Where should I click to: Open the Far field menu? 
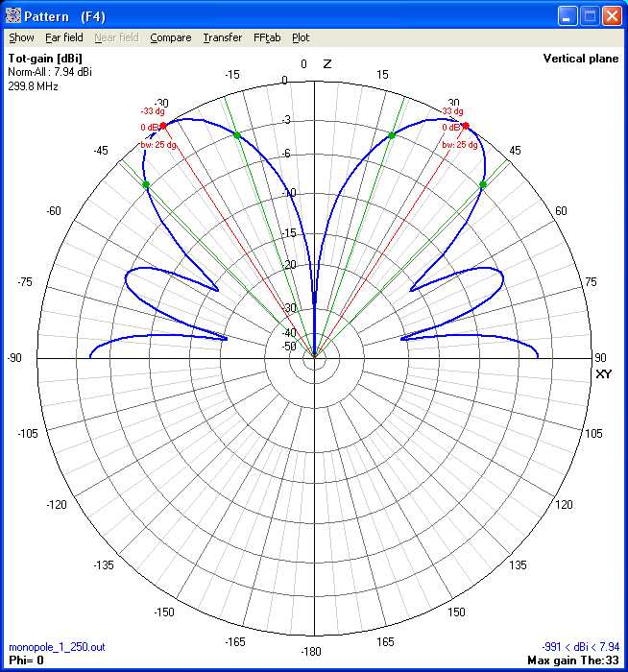(64, 37)
